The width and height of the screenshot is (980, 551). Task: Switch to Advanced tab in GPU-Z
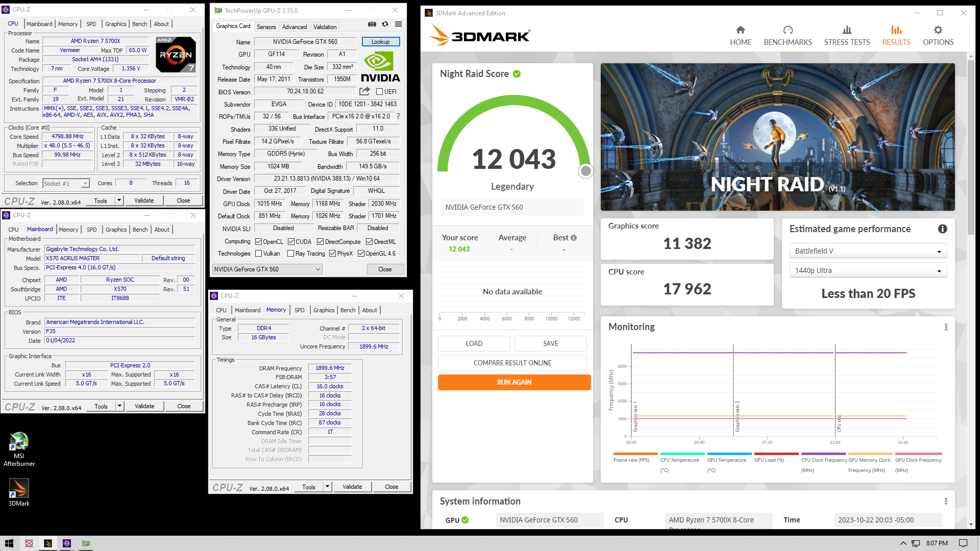pyautogui.click(x=295, y=27)
